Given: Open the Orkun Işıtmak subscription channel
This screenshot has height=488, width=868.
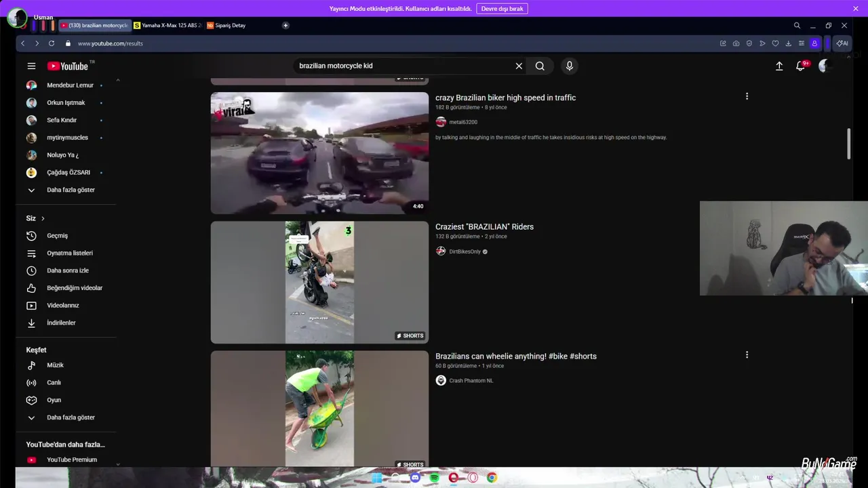Looking at the screenshot, I should [x=66, y=103].
